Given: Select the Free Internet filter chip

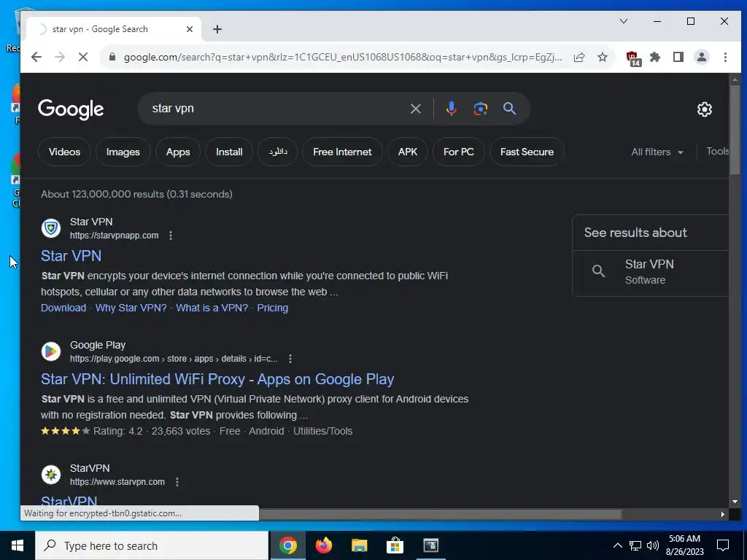Looking at the screenshot, I should [342, 152].
